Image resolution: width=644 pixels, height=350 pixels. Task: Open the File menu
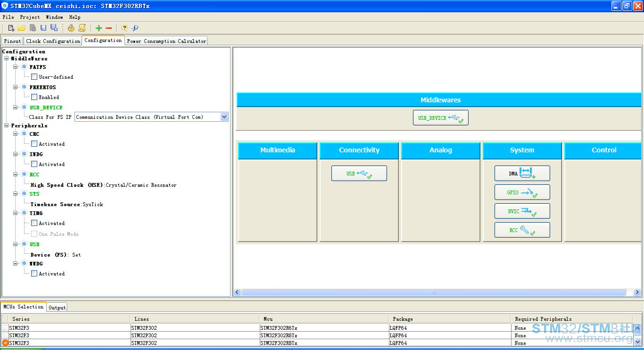[x=8, y=17]
